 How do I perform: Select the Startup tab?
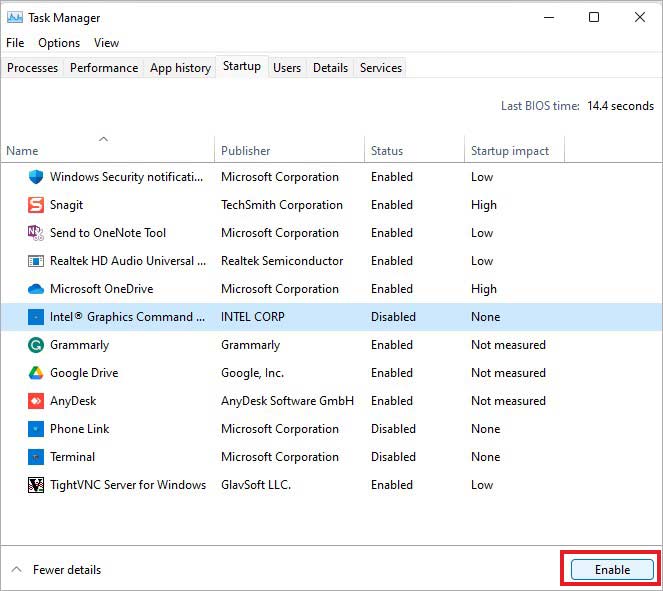point(242,66)
